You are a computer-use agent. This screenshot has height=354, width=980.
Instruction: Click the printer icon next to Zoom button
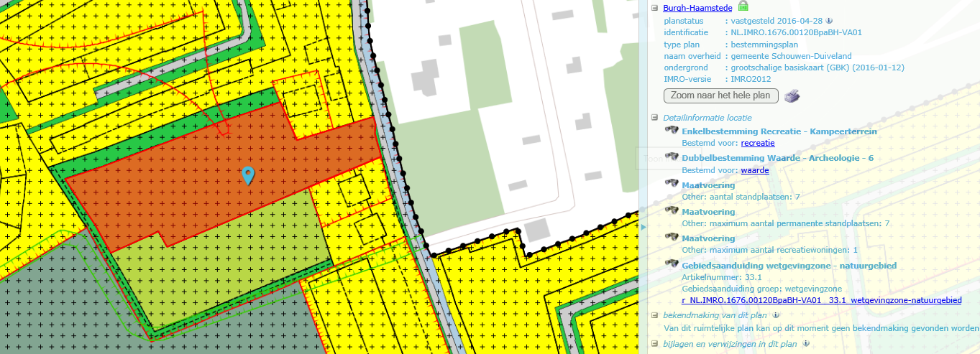pos(792,96)
